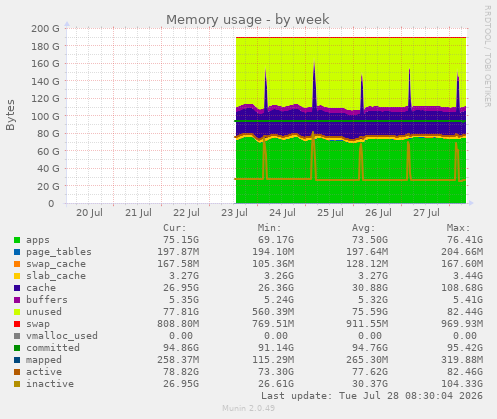The image size is (497, 419).
Task: Click active average value 77.62G
Action: coord(370,372)
